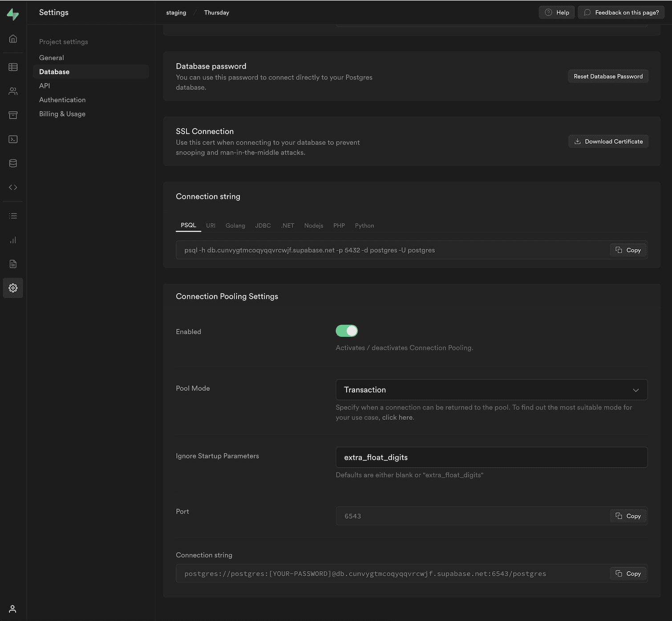The image size is (672, 621).
Task: Launch the SQL Editor
Action: point(12,139)
